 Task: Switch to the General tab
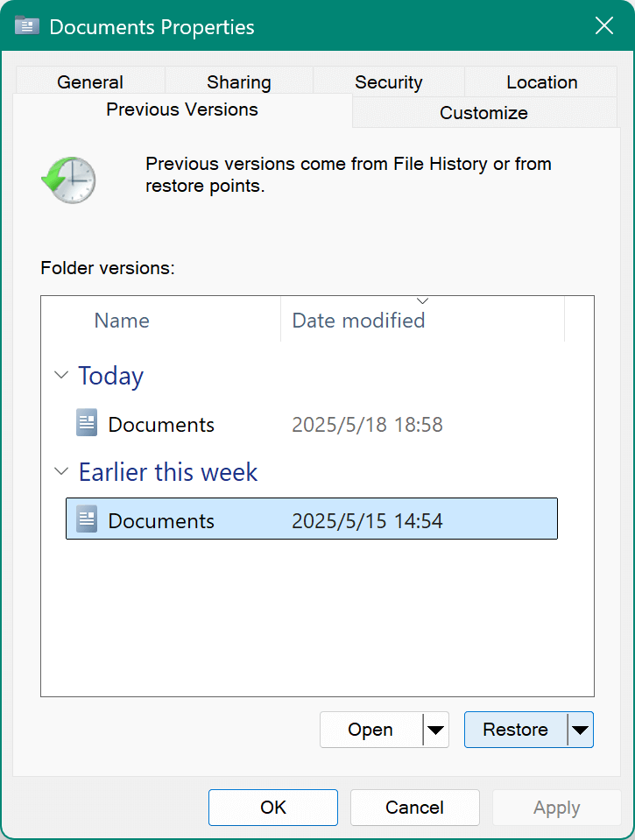pos(89,81)
